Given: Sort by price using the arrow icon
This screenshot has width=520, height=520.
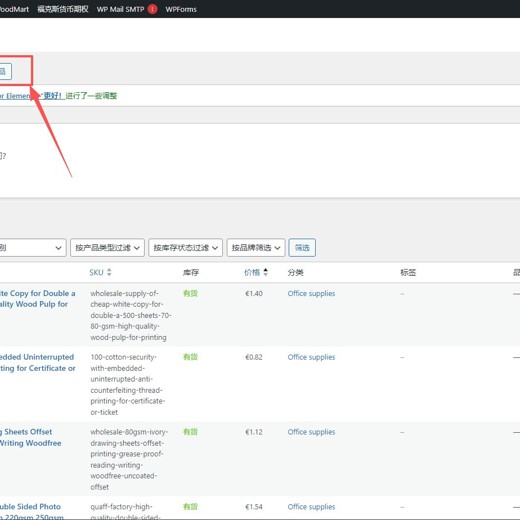Looking at the screenshot, I should [265, 272].
